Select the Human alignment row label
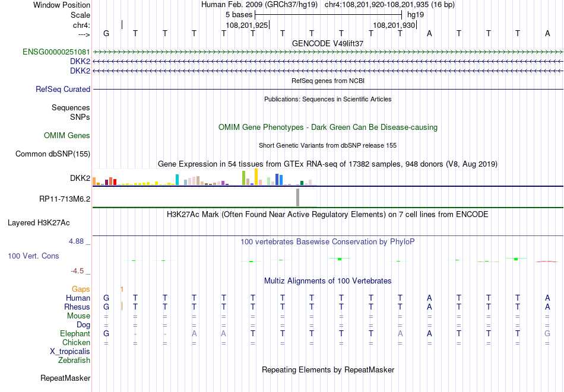 [x=78, y=298]
